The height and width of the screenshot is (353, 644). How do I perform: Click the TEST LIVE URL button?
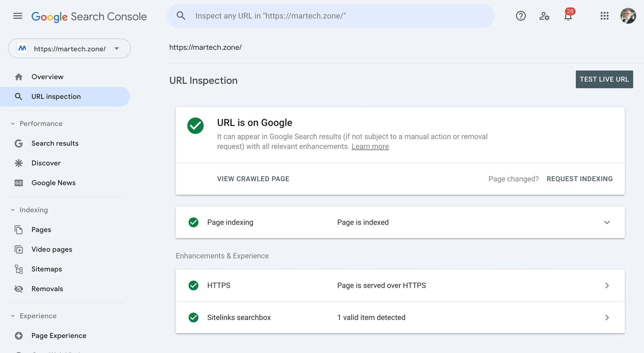604,79
